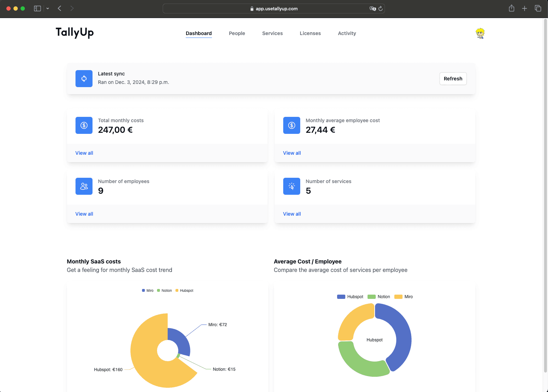Toggle Notion legend in Monthly SaaS costs chart
Viewport: 548px width, 392px height.
(164, 290)
